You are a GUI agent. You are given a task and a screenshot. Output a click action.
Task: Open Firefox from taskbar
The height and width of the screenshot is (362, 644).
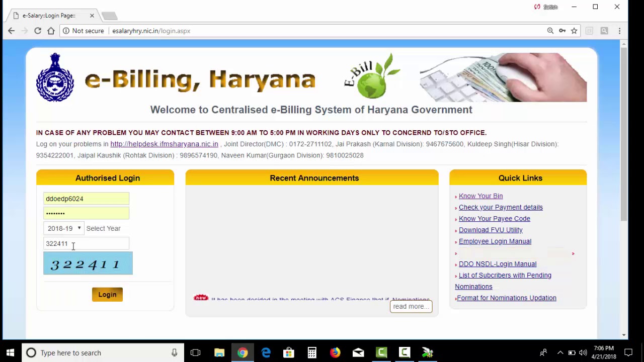point(335,352)
